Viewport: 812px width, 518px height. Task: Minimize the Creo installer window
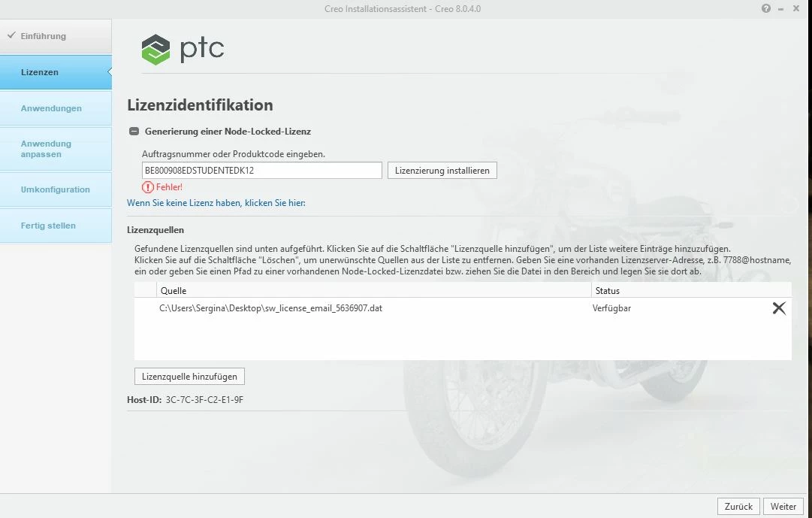781,9
